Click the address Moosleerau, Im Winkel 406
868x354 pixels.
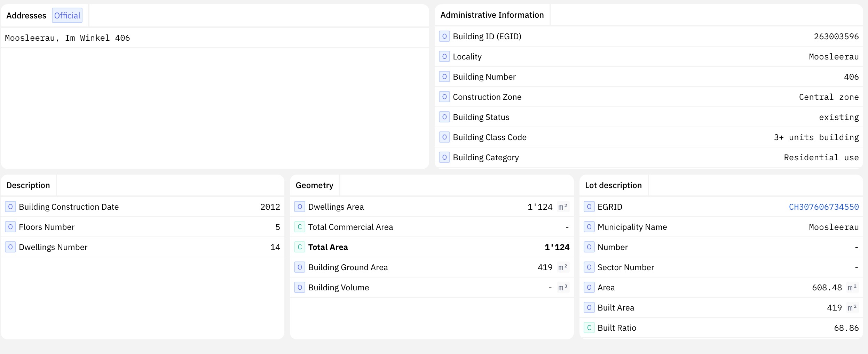tap(68, 38)
